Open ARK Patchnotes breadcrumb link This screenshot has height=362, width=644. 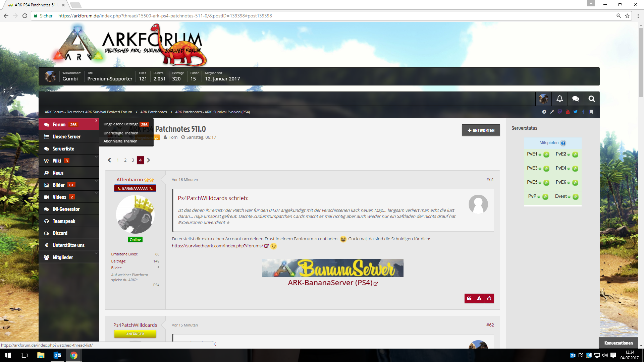coord(153,112)
